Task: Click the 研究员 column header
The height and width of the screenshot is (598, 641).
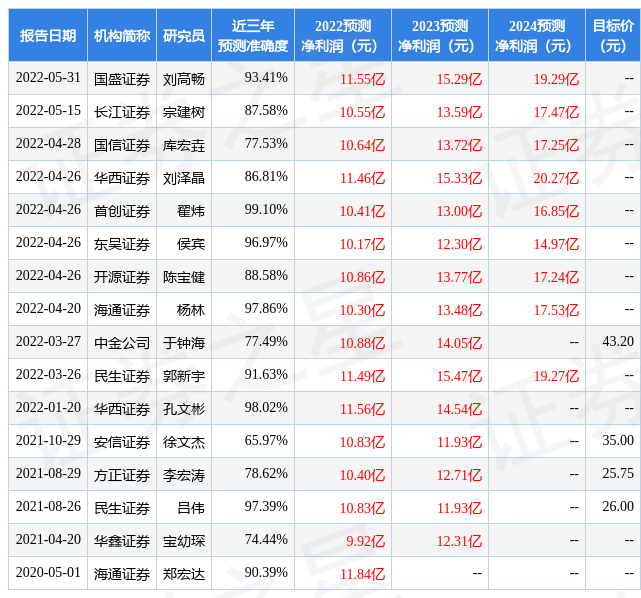Action: coord(184,36)
